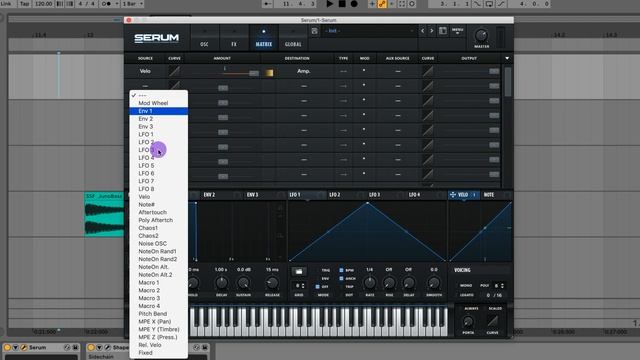Click the Serum preset name Init field

[x=369, y=31]
